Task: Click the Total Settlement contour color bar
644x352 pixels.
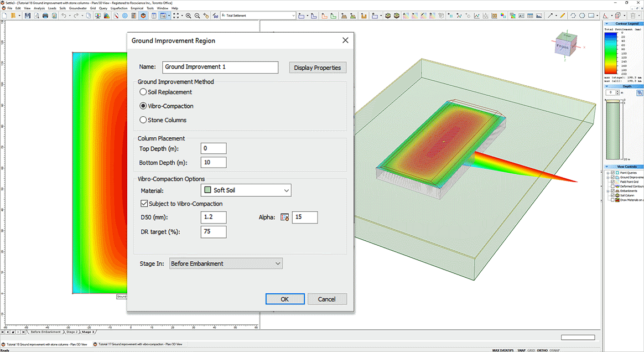Action: [x=610, y=53]
